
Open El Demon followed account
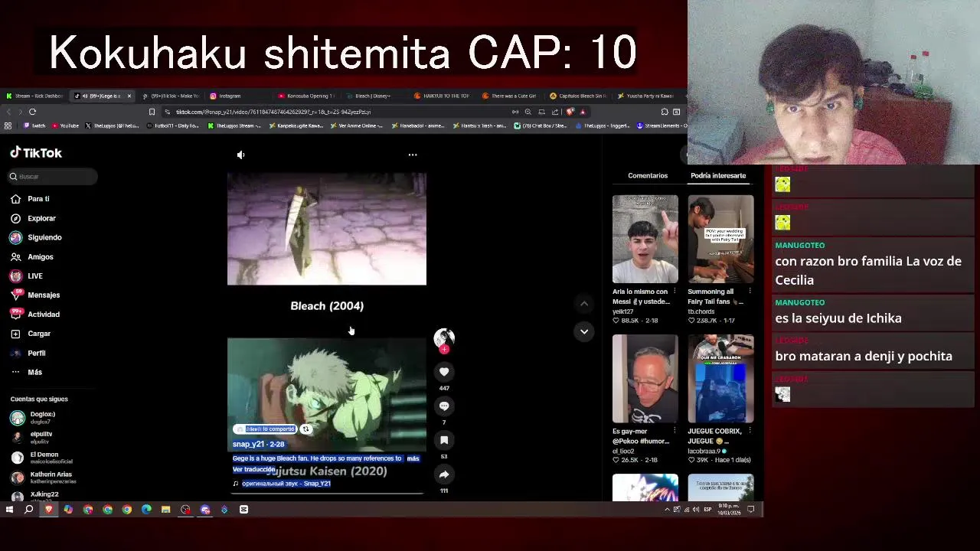41,458
